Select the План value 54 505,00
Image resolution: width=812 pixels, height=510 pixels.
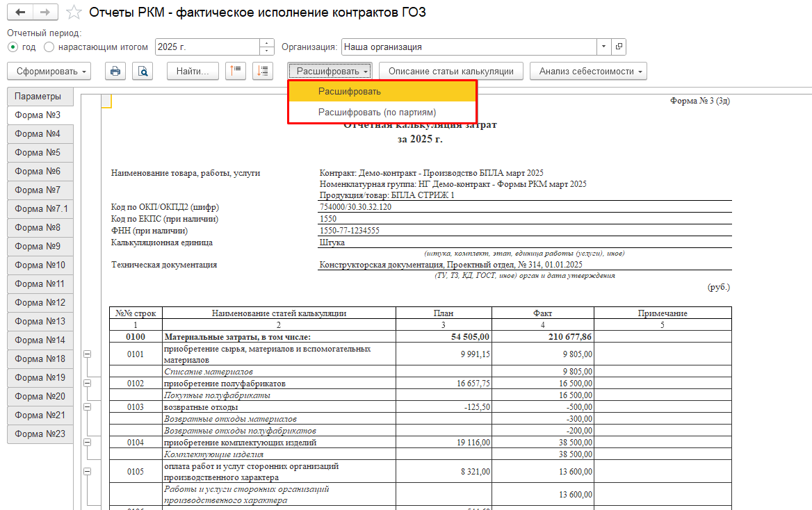[444, 336]
